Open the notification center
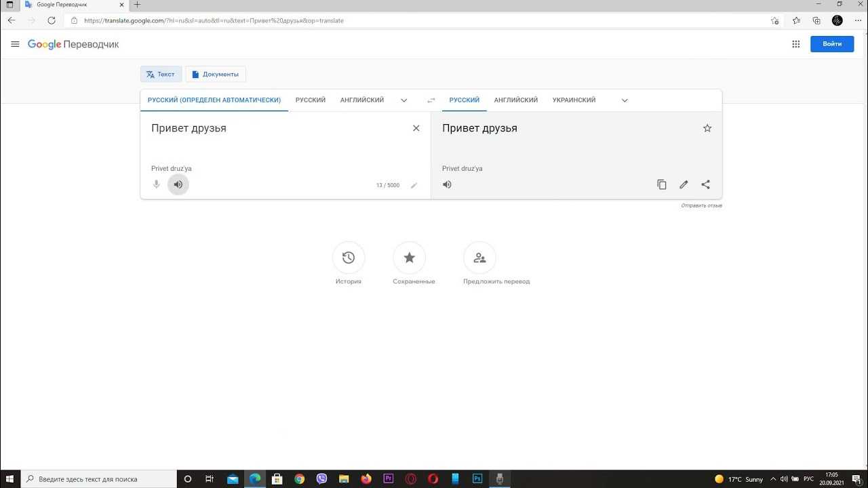 [x=856, y=479]
